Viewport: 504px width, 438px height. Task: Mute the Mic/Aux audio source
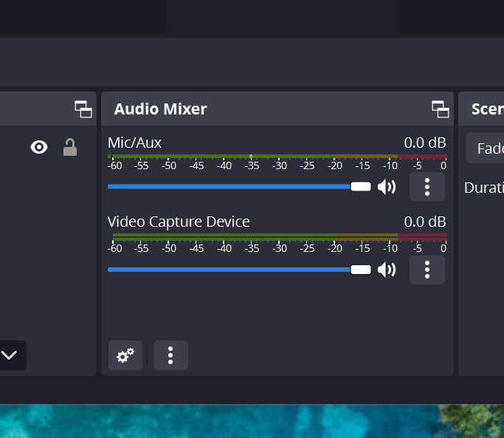tap(387, 187)
